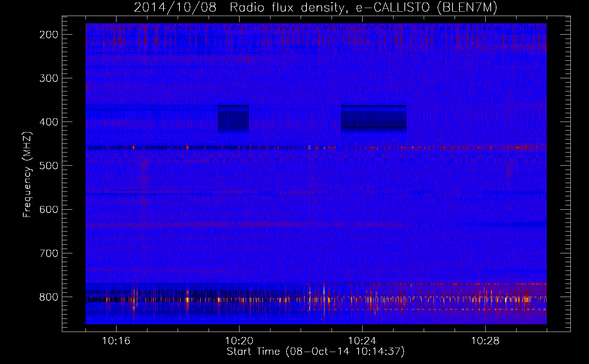This screenshot has height=364, width=589.
Task: Click the '10:28' time axis label
Action: [485, 341]
